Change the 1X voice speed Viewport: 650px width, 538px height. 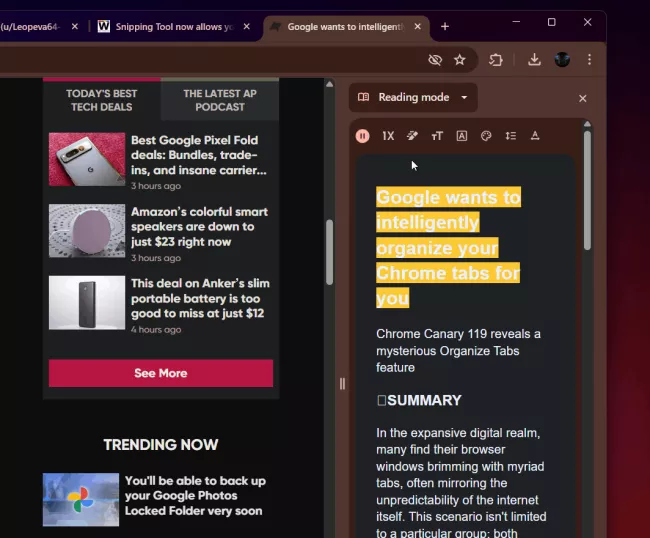(388, 136)
